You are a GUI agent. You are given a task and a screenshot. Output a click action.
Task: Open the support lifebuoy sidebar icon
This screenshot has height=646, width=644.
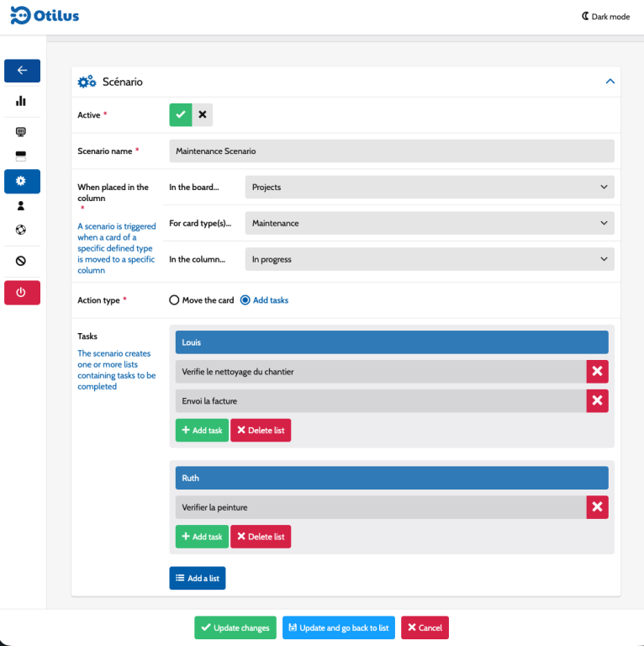[20, 230]
